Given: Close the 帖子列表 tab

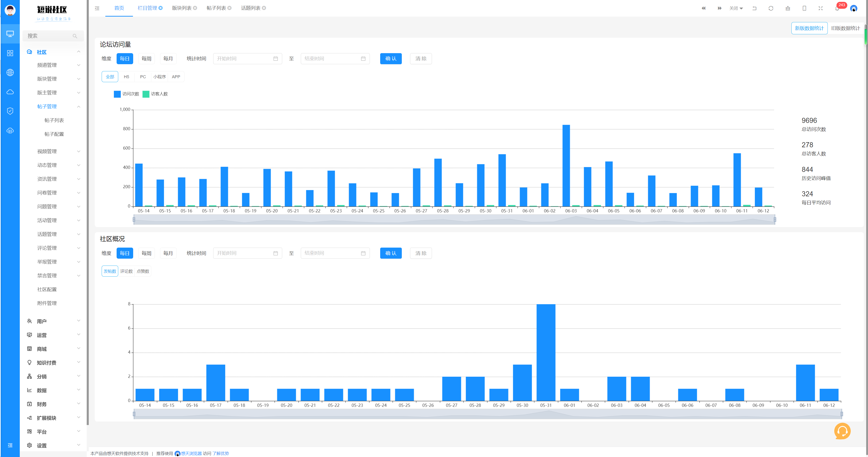Looking at the screenshot, I should 230,8.
